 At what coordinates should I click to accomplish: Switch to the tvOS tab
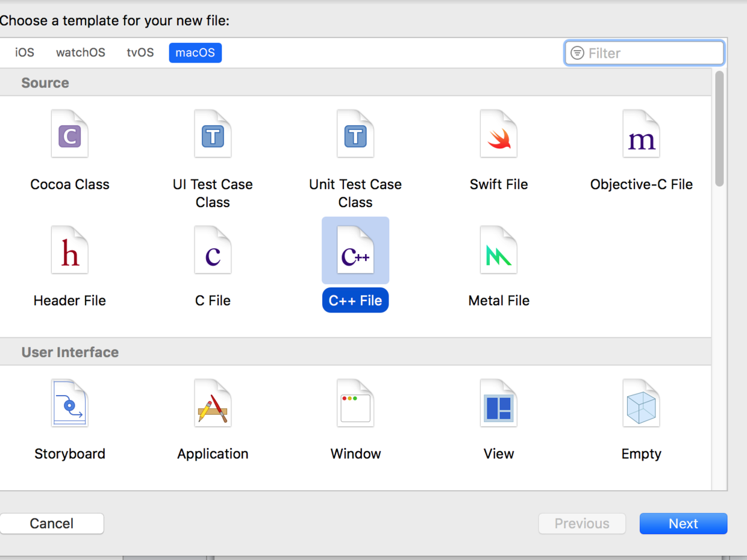[140, 53]
